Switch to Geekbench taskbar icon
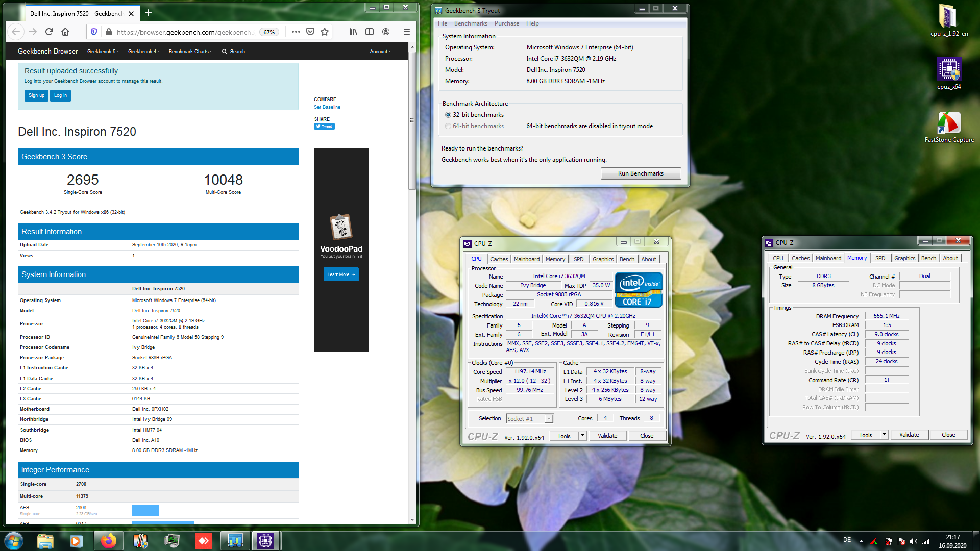This screenshot has width=980, height=551. (235, 541)
